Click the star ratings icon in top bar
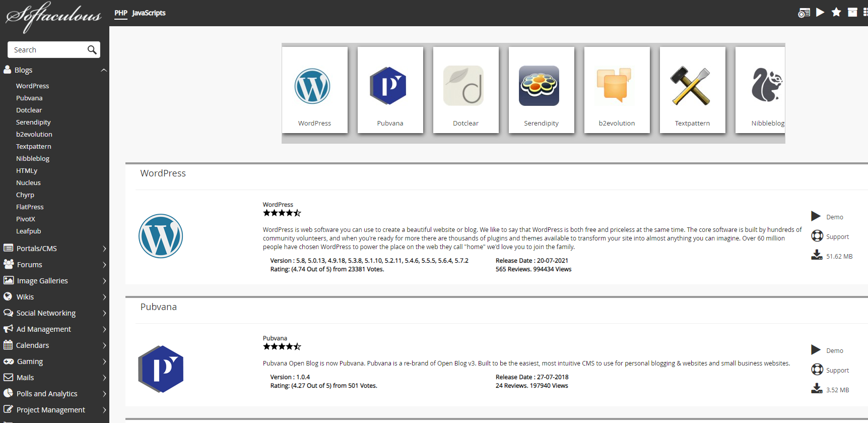Image resolution: width=868 pixels, height=423 pixels. 836,12
